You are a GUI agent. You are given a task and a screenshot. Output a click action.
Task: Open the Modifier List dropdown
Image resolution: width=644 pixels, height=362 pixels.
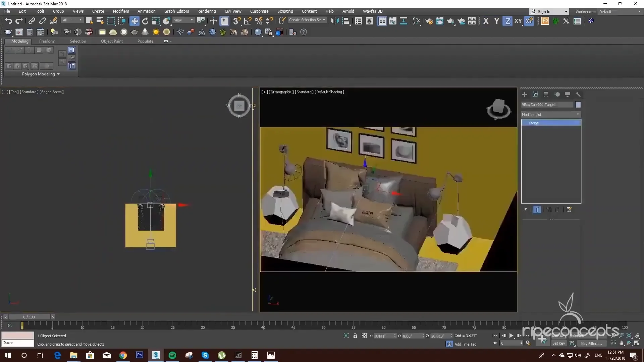tap(551, 115)
